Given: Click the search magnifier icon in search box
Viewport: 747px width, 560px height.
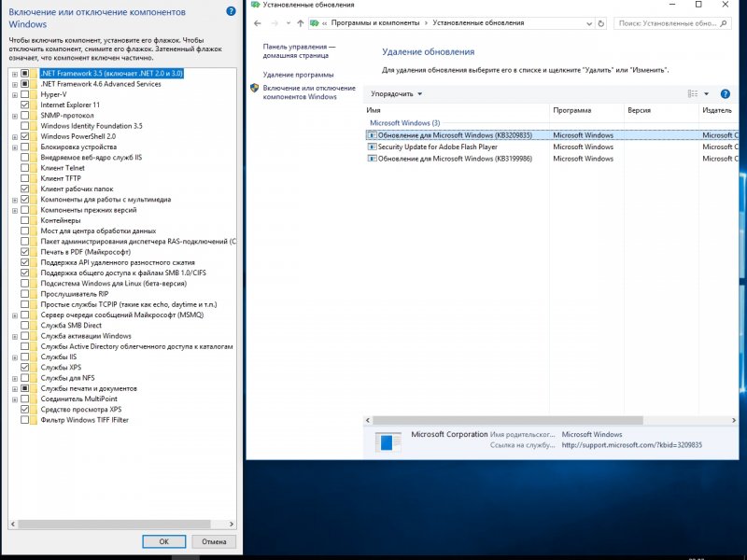Looking at the screenshot, I should coord(723,22).
